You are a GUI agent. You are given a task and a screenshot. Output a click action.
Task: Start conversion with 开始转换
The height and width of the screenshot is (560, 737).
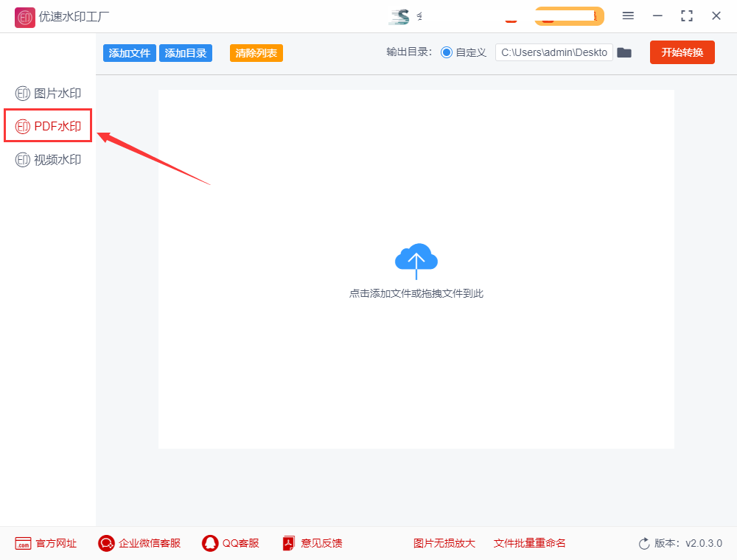(x=682, y=52)
